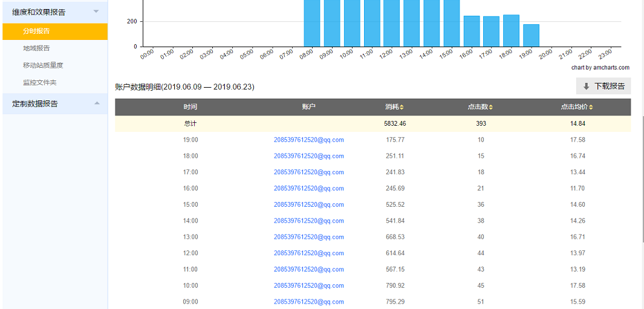Click the total 点击均价 value 14.84
This screenshot has height=309, width=644.
click(577, 124)
